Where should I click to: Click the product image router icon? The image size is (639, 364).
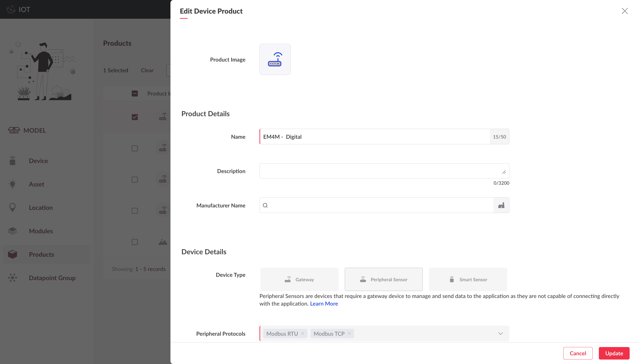pos(275,59)
